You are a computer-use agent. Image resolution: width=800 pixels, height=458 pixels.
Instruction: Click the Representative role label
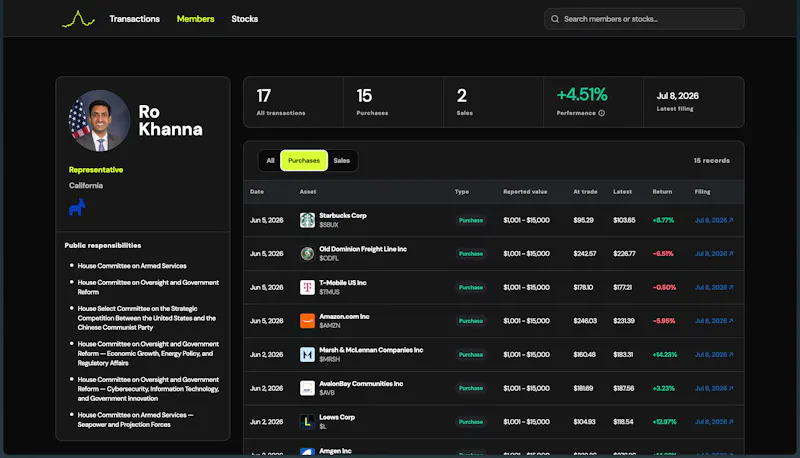coord(96,170)
